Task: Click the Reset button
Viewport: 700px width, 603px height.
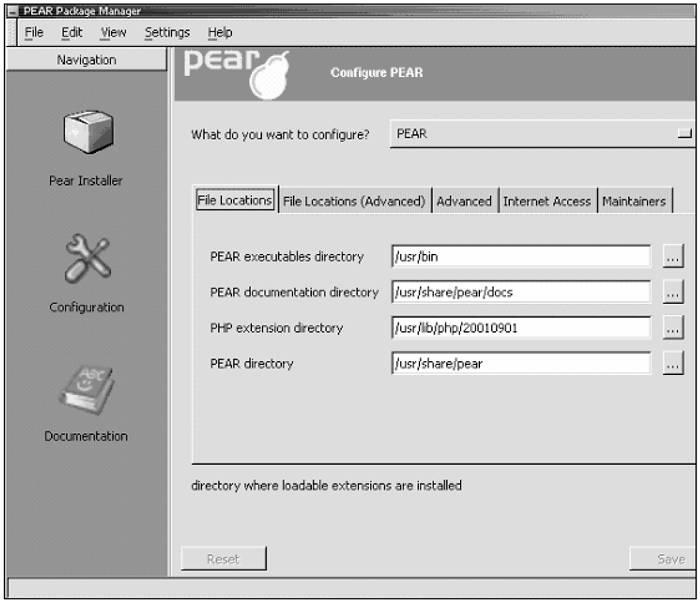Action: point(224,558)
